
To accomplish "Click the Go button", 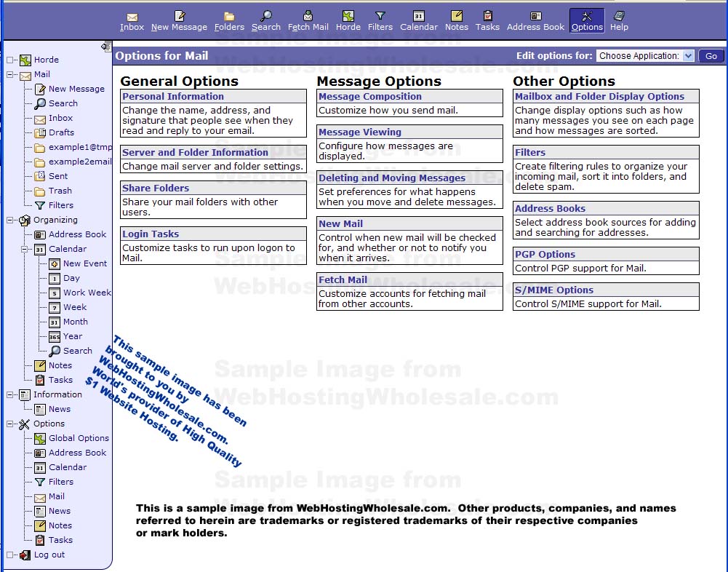I will pos(711,56).
